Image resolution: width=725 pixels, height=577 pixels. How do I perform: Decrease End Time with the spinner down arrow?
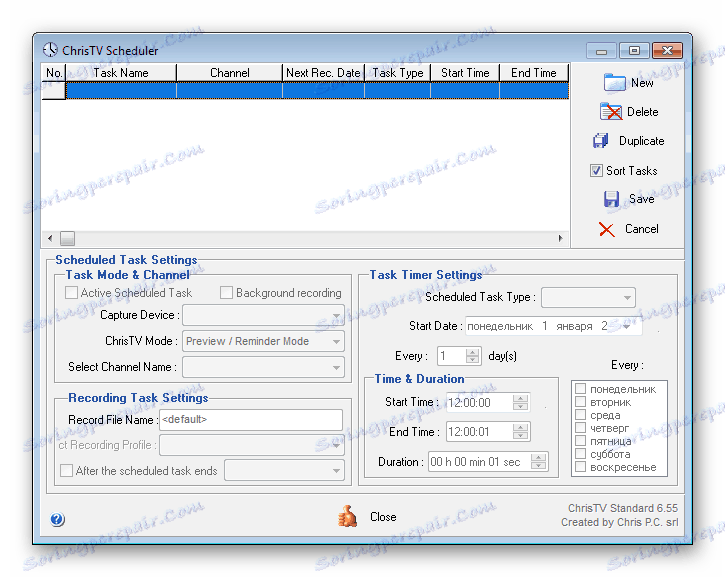tap(521, 436)
